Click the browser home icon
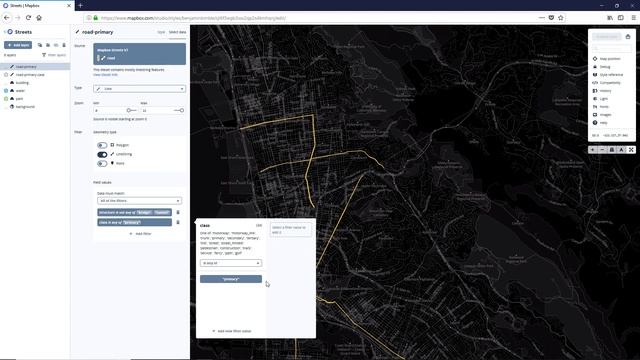The height and width of the screenshot is (360, 640). [x=39, y=18]
